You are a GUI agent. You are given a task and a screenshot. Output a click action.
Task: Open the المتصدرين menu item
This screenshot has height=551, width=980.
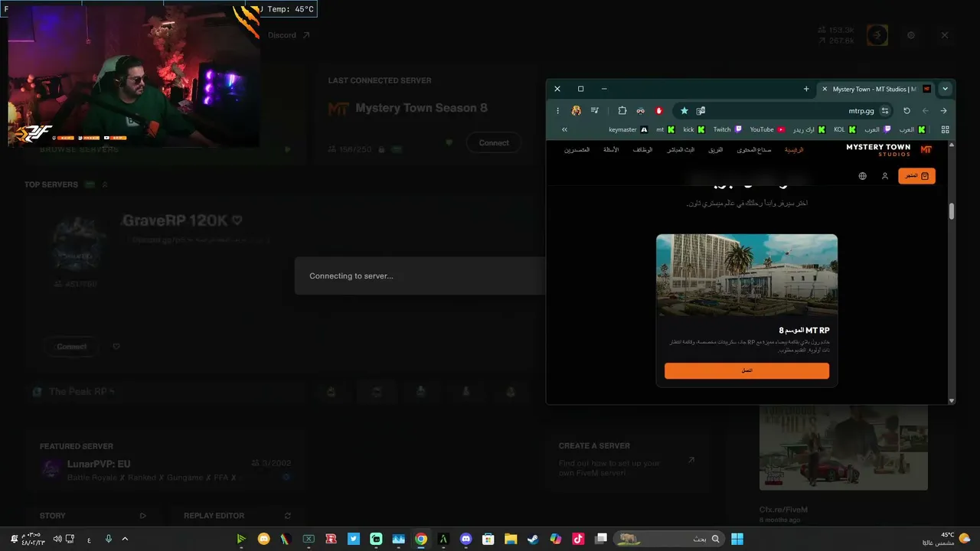[577, 150]
